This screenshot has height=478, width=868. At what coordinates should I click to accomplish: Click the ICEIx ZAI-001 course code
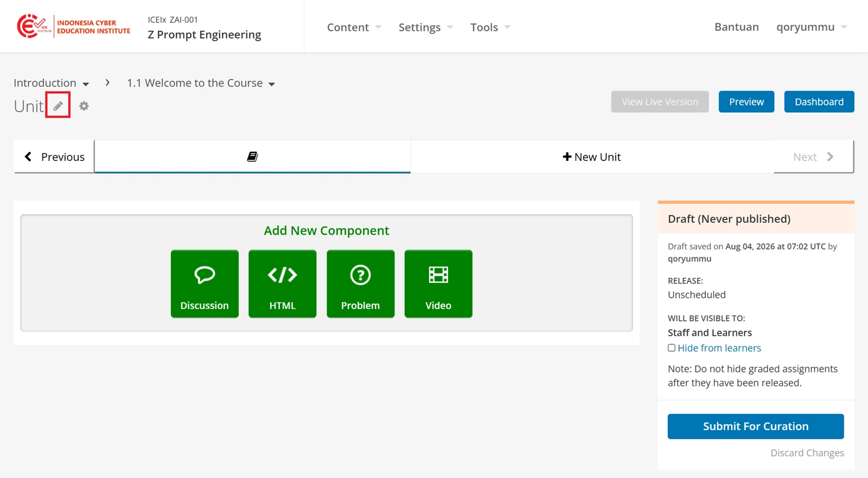click(x=173, y=20)
